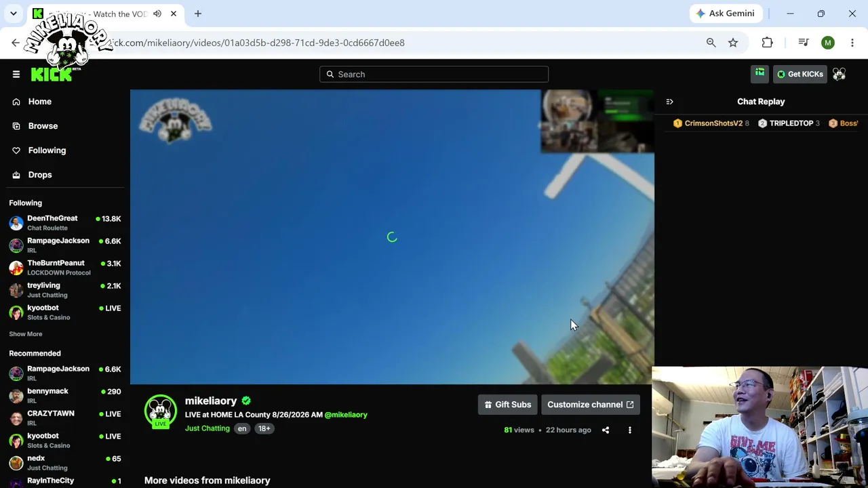
Task: Click the DeenTheGreat avatar in Following
Action: pyautogui.click(x=16, y=223)
